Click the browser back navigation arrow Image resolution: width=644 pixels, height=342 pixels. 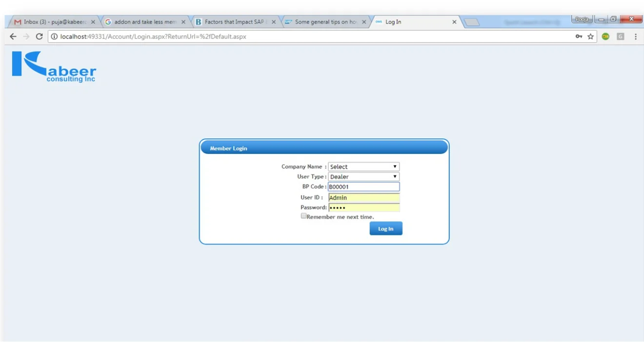(13, 36)
